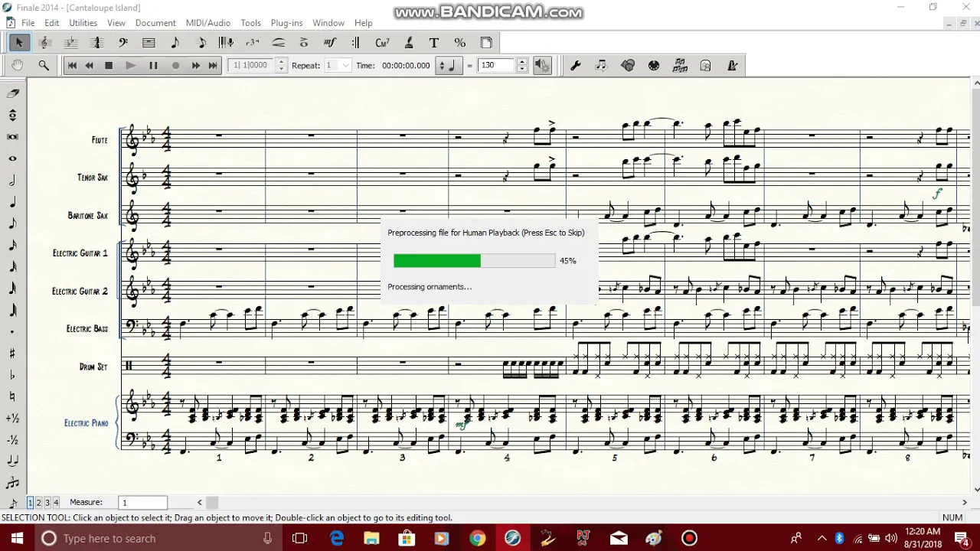Click the Fast Forward button
Viewport: 980px width, 551px height.
click(196, 66)
